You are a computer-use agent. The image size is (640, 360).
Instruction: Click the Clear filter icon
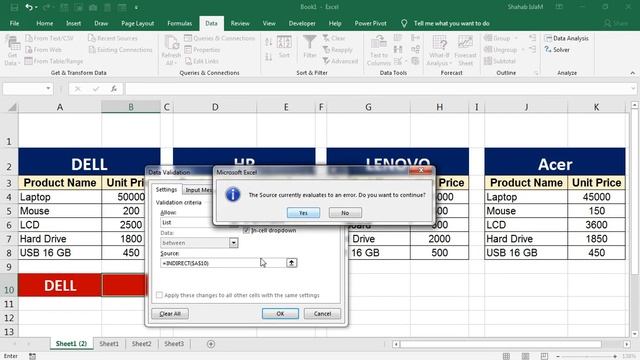click(x=326, y=38)
